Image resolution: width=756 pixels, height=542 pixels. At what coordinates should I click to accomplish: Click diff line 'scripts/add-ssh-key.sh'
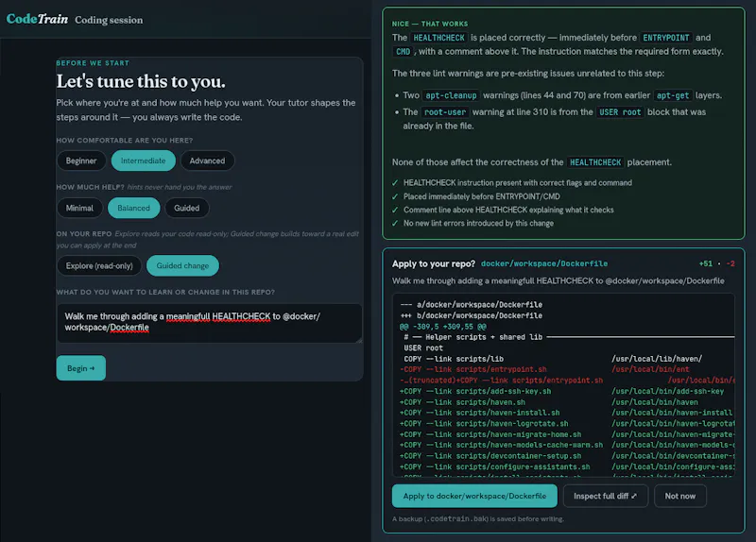563,391
